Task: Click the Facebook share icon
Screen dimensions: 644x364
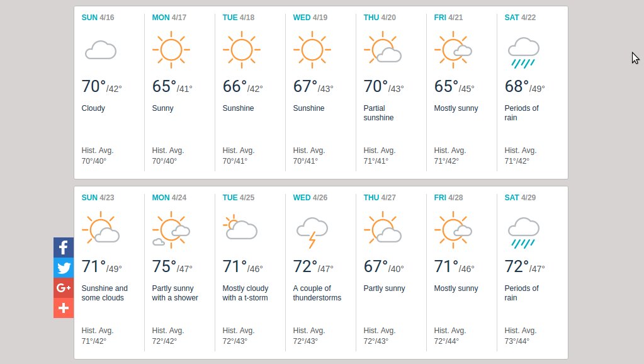Action: click(x=64, y=247)
